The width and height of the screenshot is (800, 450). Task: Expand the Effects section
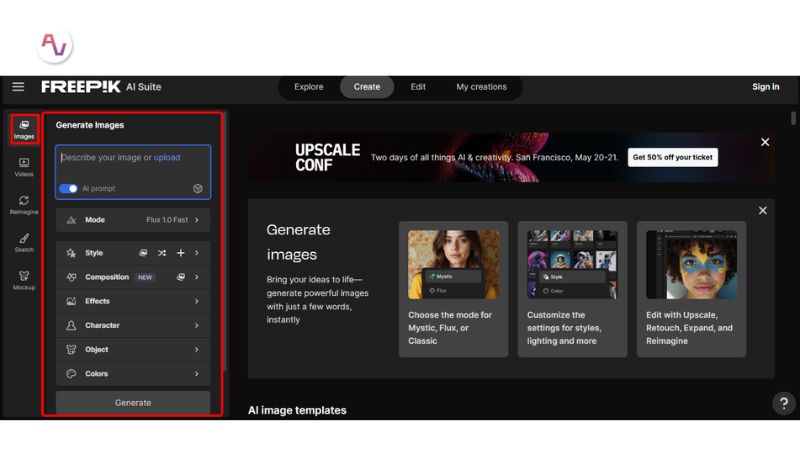tap(133, 302)
